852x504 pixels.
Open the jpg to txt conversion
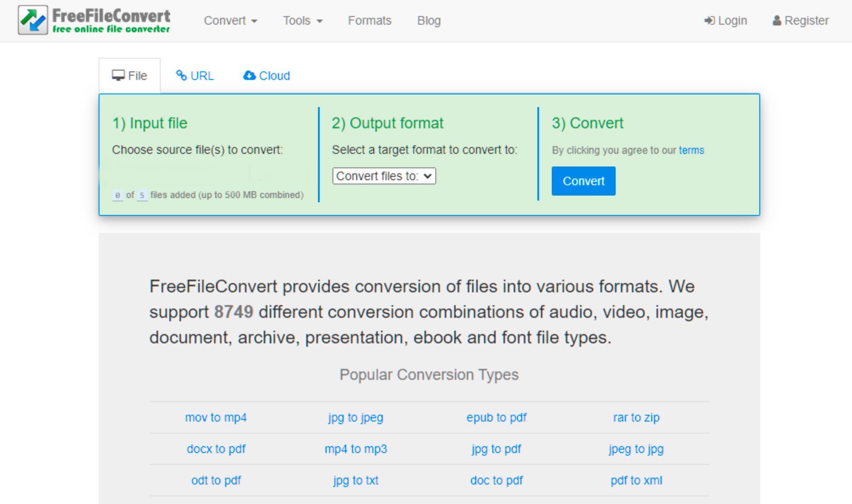(x=356, y=481)
